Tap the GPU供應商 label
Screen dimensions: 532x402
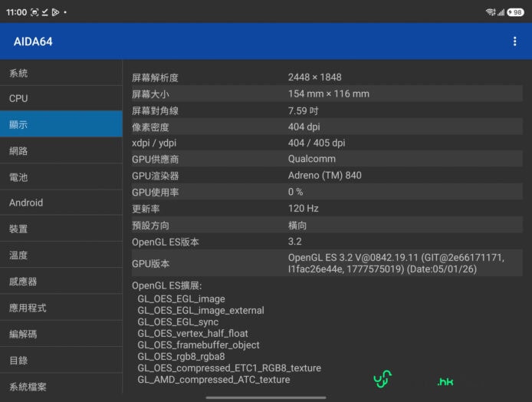(x=155, y=160)
